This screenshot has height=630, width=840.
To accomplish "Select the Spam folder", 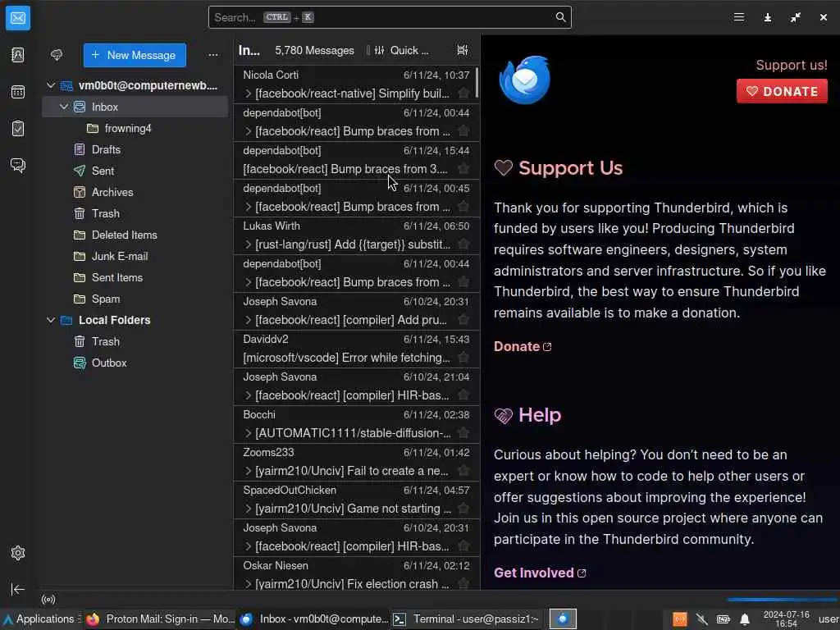I will point(135,299).
